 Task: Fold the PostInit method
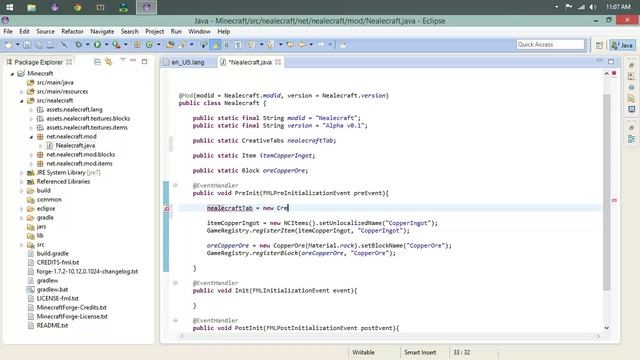176,320
